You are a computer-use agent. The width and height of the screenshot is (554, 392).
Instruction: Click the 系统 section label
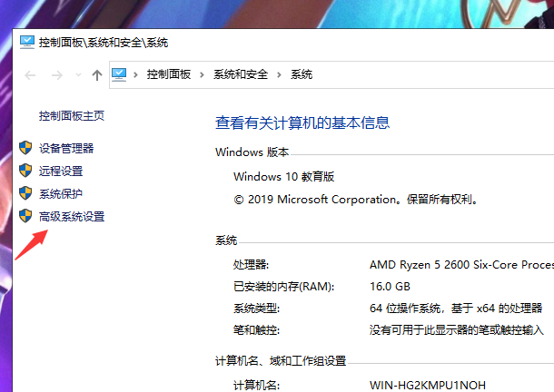pos(226,240)
